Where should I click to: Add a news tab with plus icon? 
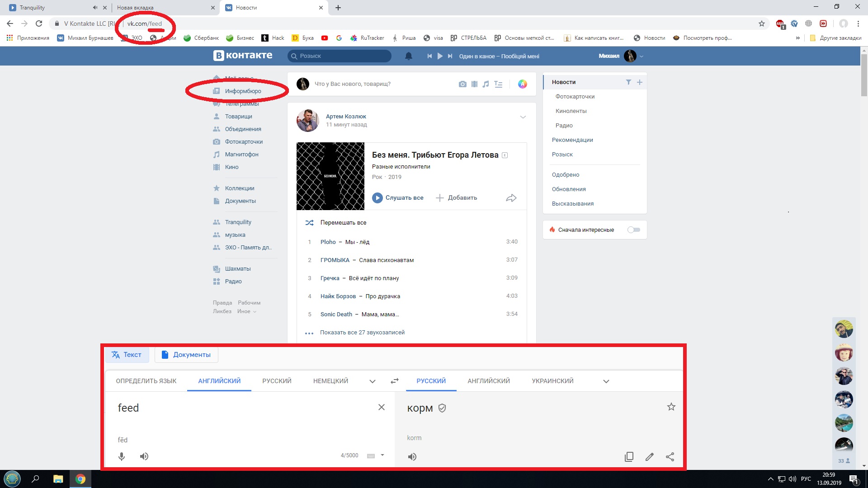coord(640,82)
